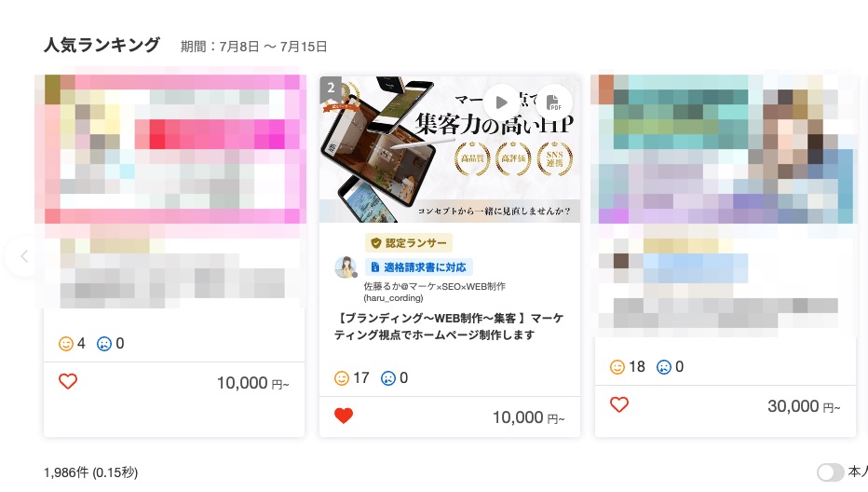Favorite the first card with the heart outline
Viewport: 868px width, 492px height.
coord(68,381)
